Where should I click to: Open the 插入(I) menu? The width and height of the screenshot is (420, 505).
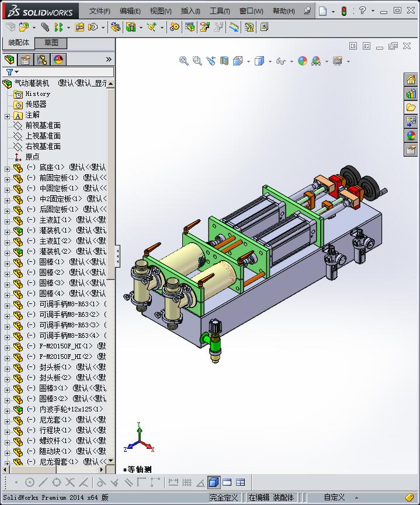(x=190, y=11)
